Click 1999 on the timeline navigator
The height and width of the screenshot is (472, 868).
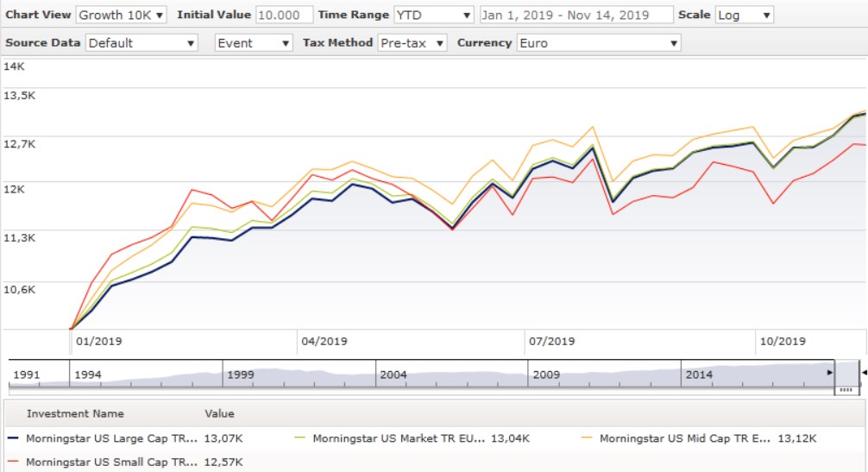point(242,374)
